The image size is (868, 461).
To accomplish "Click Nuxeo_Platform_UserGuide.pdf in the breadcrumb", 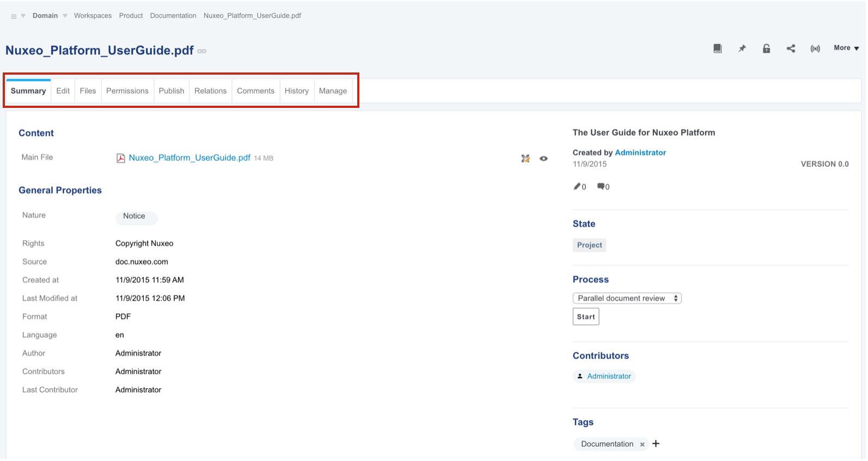I will [252, 16].
